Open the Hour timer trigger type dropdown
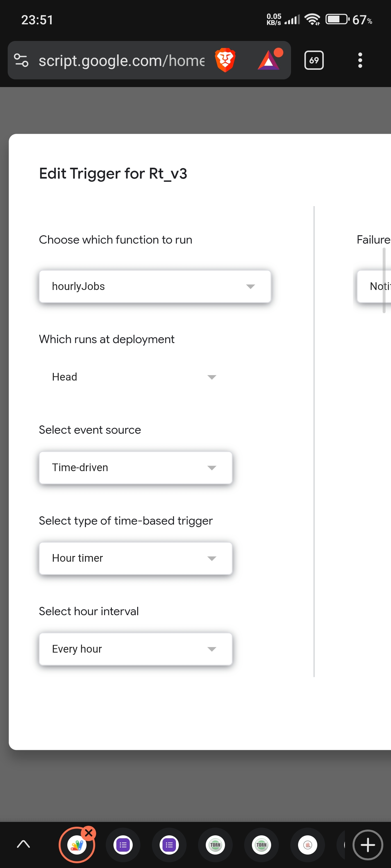Viewport: 391px width, 868px height. click(136, 558)
